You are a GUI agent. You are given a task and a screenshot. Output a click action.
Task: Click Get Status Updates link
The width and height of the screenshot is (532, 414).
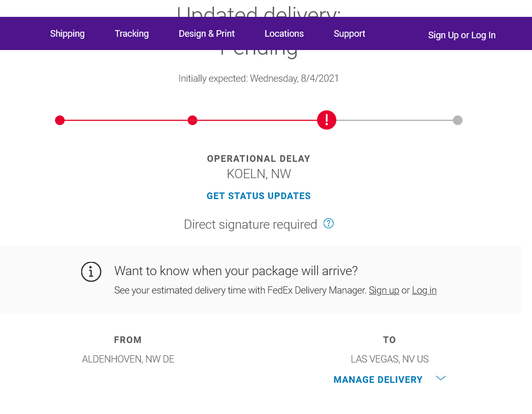point(258,196)
